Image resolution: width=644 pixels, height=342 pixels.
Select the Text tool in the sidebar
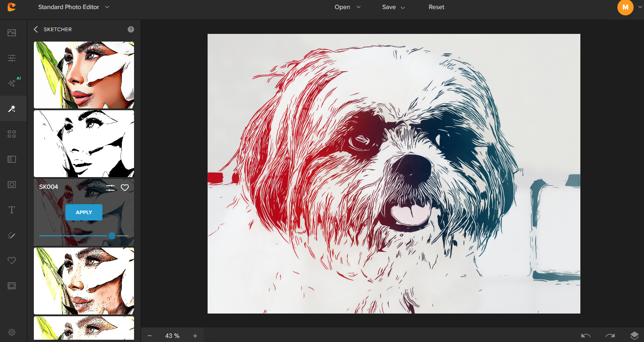[x=12, y=210]
